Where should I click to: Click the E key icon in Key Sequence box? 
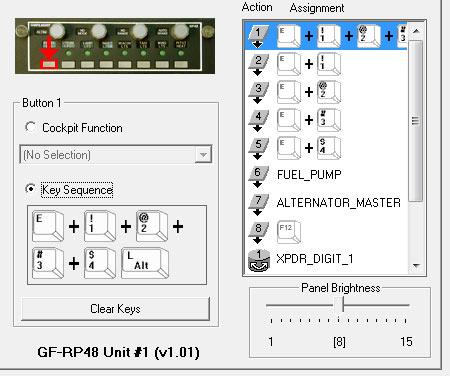coord(48,226)
